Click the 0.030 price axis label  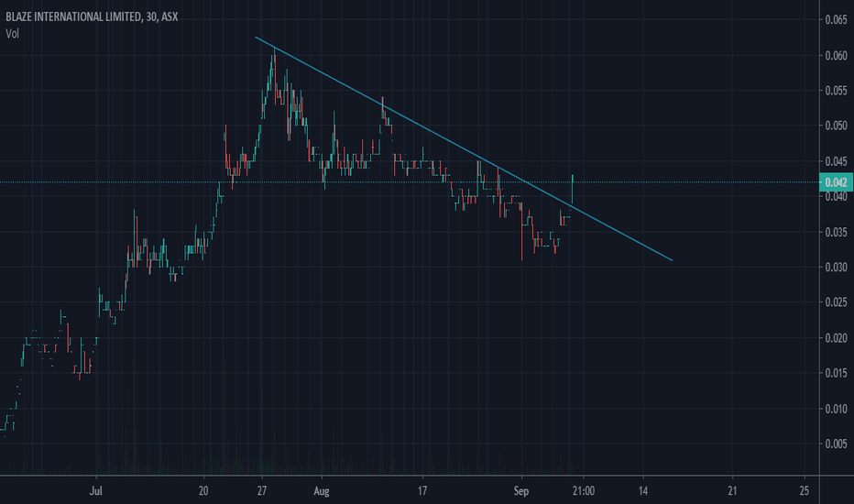836,267
